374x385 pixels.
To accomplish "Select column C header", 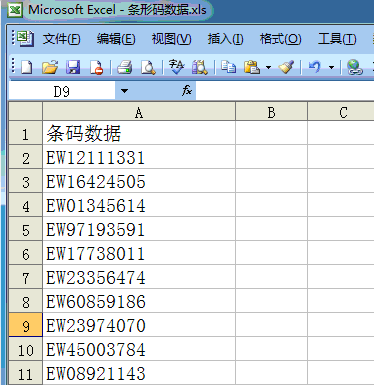I will [341, 112].
